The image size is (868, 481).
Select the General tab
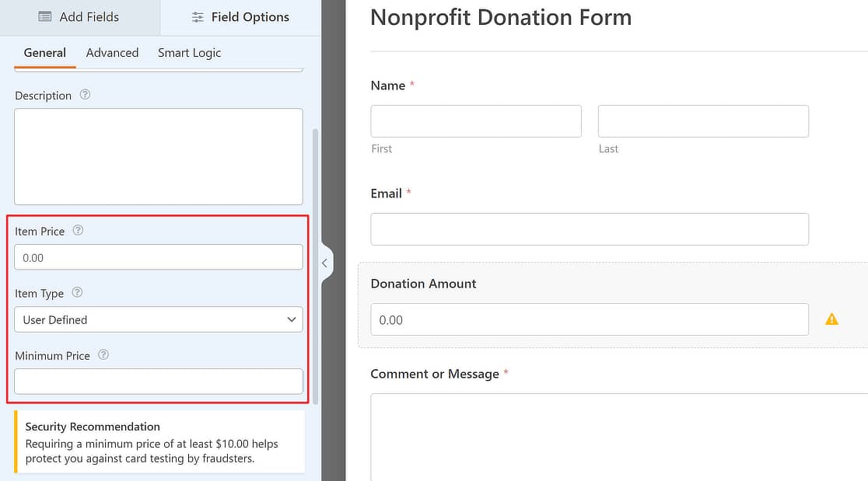(45, 53)
